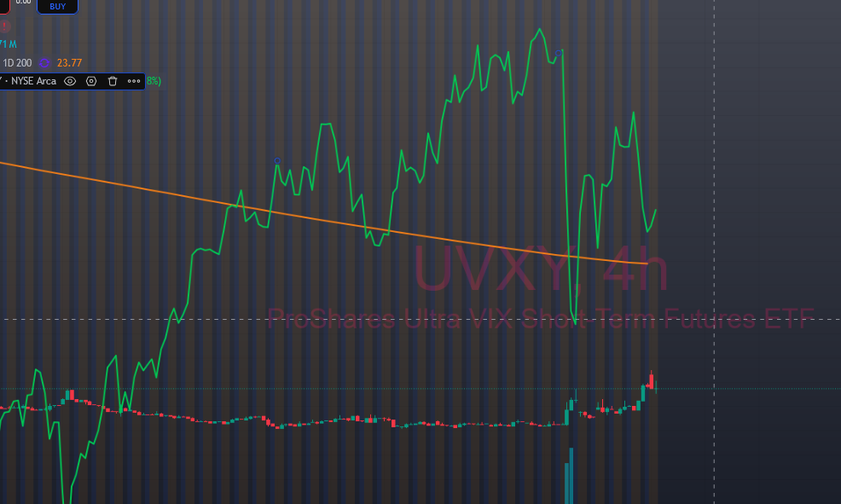Click the blue BUY button
Screen dimensions: 841x504
[x=57, y=7]
